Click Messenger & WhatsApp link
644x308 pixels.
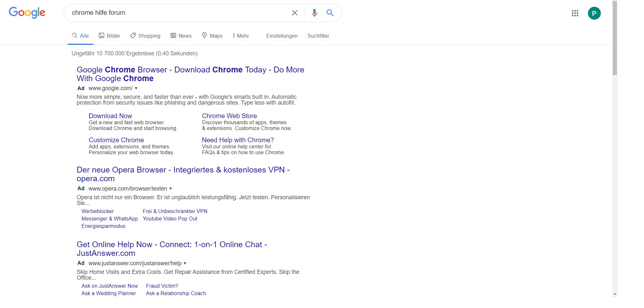[110, 219]
